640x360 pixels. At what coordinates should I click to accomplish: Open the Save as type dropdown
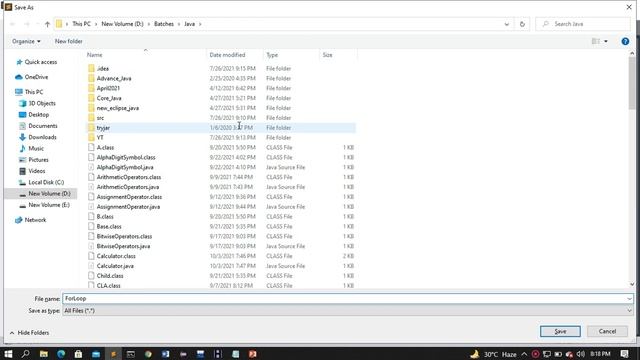coord(348,311)
